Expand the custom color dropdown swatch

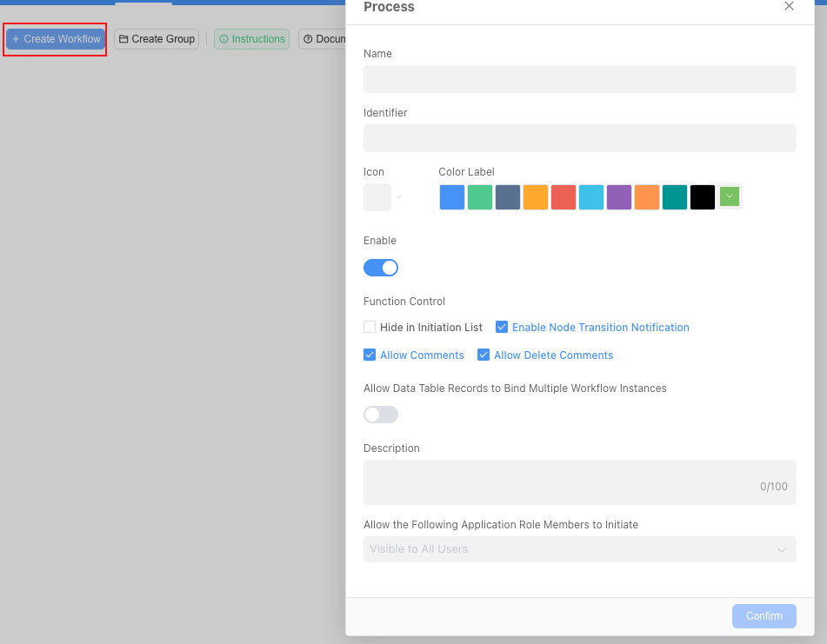point(730,197)
